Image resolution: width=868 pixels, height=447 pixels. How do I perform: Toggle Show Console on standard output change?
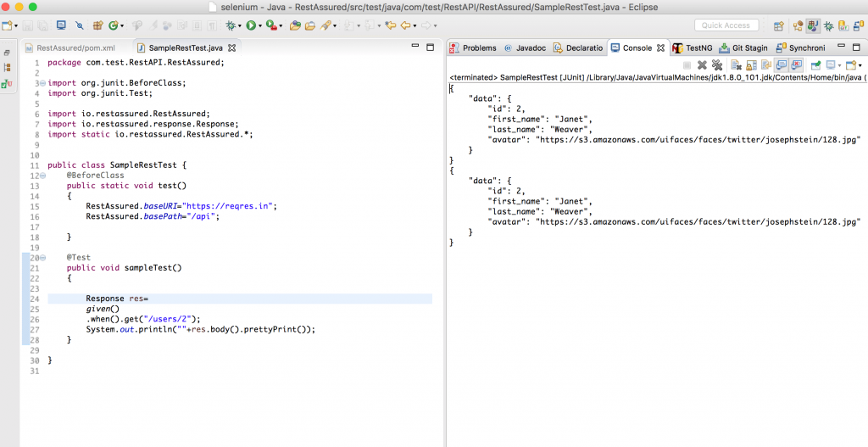pyautogui.click(x=781, y=65)
